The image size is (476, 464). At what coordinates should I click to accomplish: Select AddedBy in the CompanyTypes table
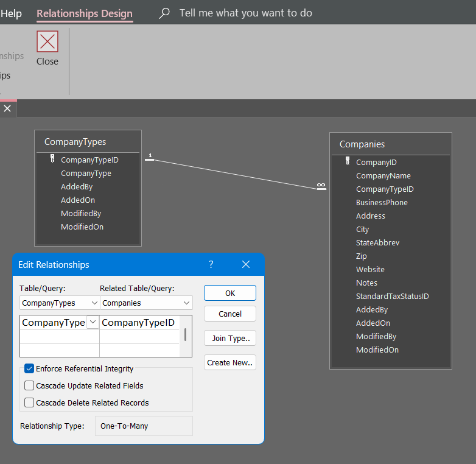tap(77, 187)
